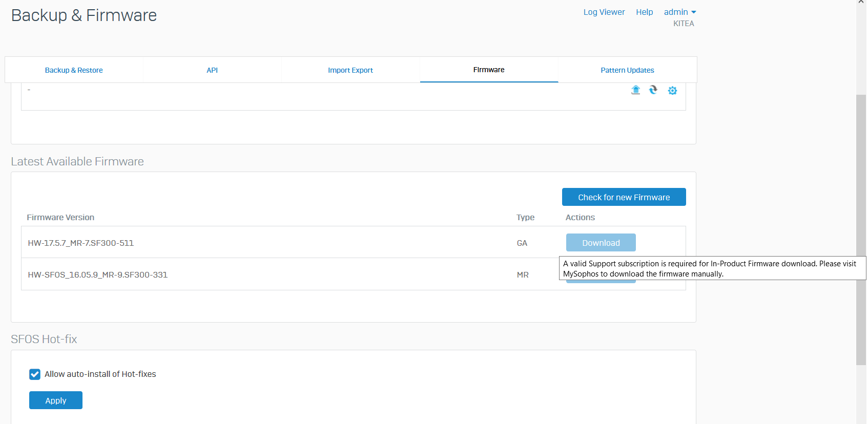Click the scrollbar up arrow

coord(861,3)
